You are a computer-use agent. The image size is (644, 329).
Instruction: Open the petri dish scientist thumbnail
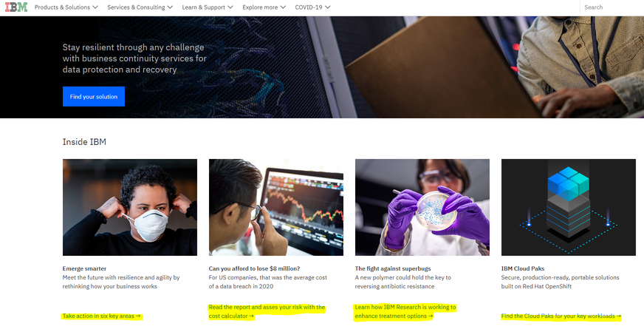pos(422,207)
